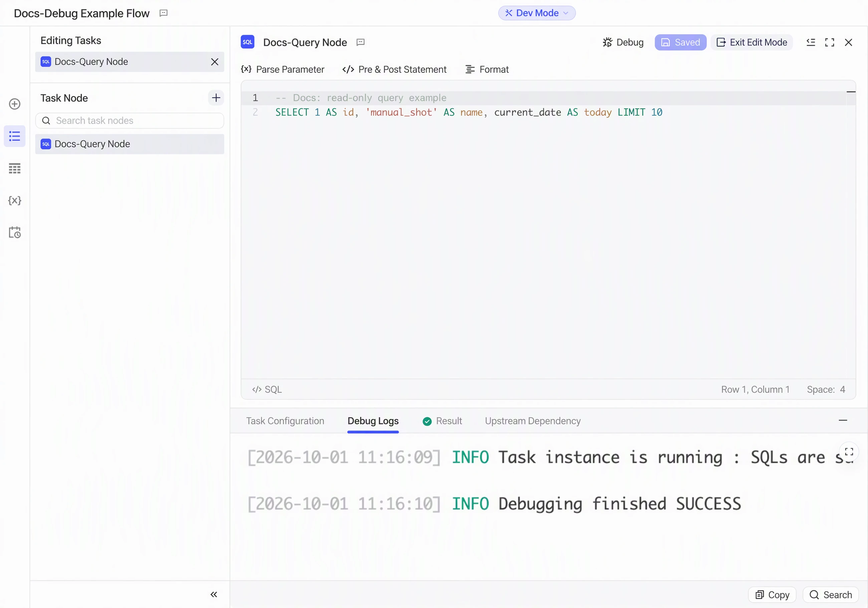868x608 pixels.
Task: Click the Saved button
Action: [x=680, y=42]
